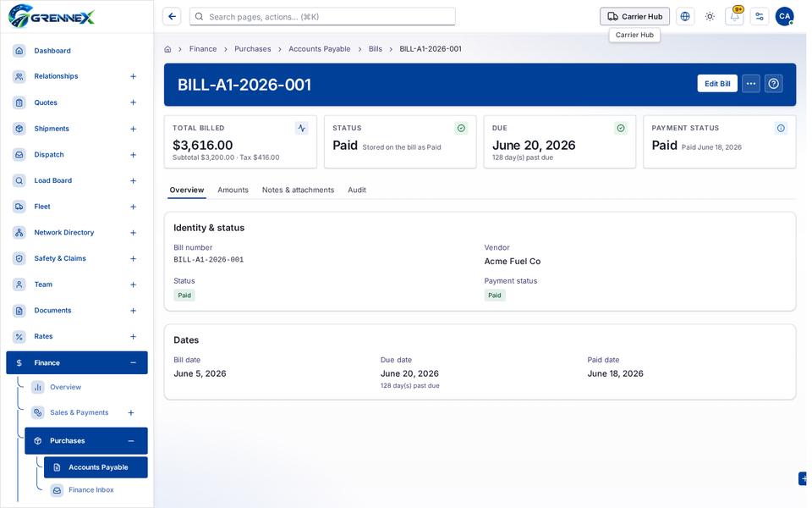Switch to the Amounts tab
This screenshot has height=508, width=812.
coord(233,190)
